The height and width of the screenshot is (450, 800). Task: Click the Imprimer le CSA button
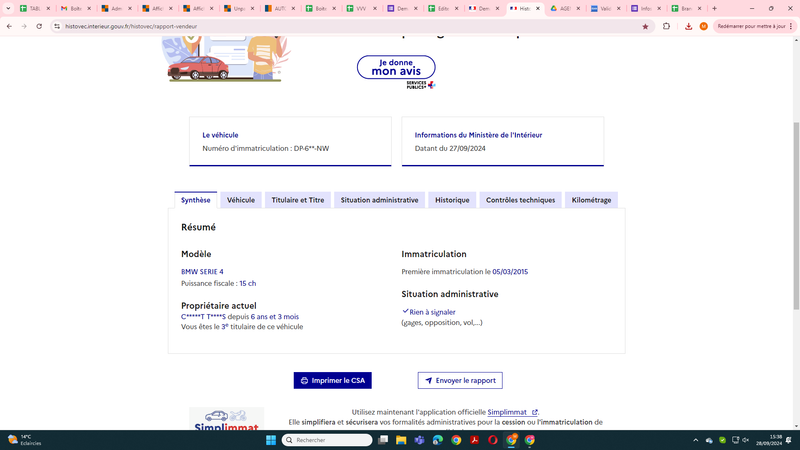(333, 381)
